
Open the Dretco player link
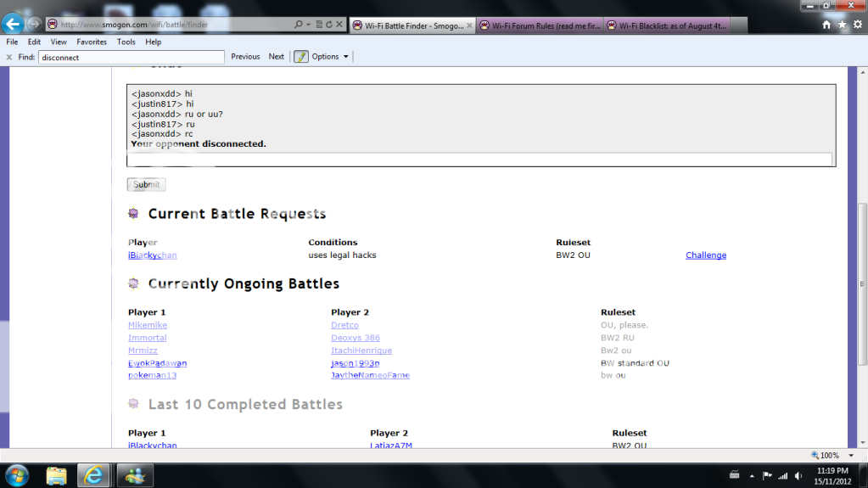(x=344, y=325)
